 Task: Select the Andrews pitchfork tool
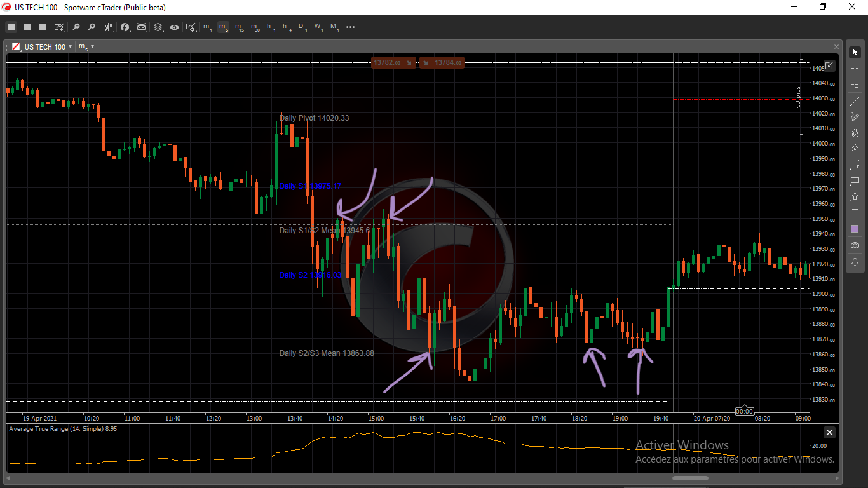click(855, 133)
